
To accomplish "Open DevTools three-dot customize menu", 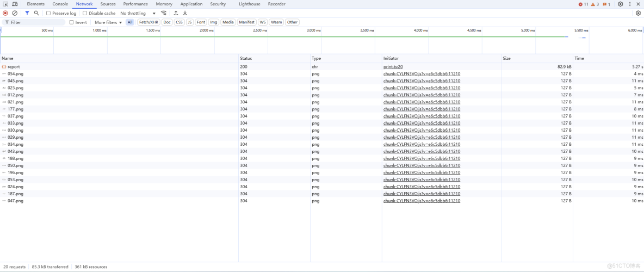I will click(630, 4).
